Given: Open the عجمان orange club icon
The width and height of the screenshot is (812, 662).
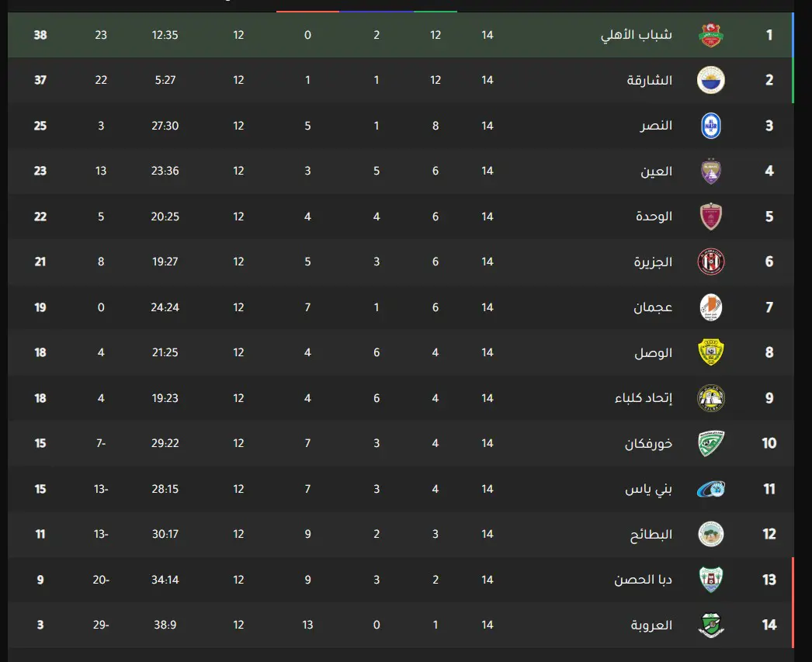Looking at the screenshot, I should pos(710,307).
